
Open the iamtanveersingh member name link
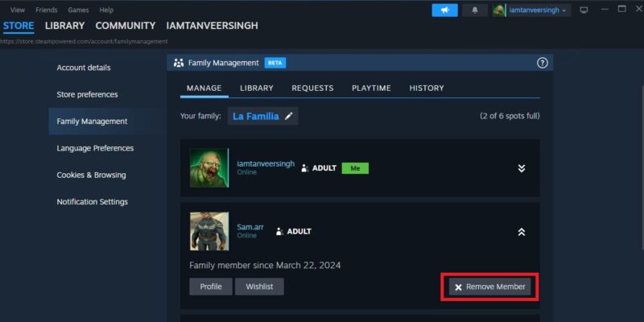point(266,164)
